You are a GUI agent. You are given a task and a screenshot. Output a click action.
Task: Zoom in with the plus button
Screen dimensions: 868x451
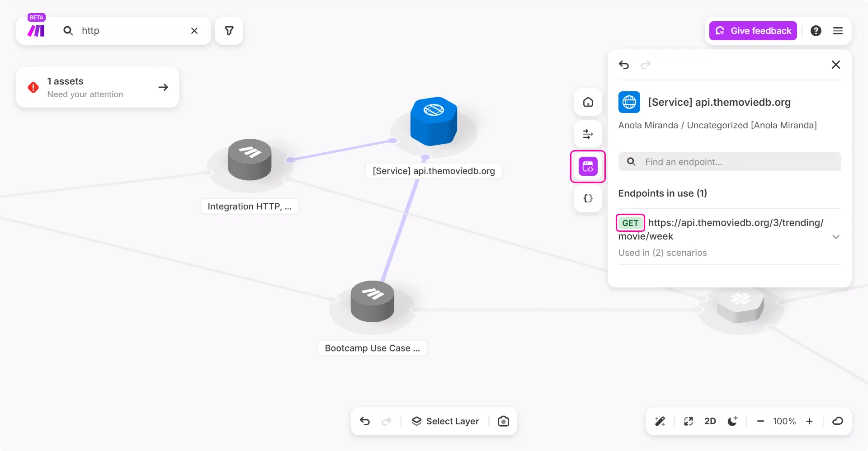click(x=809, y=421)
